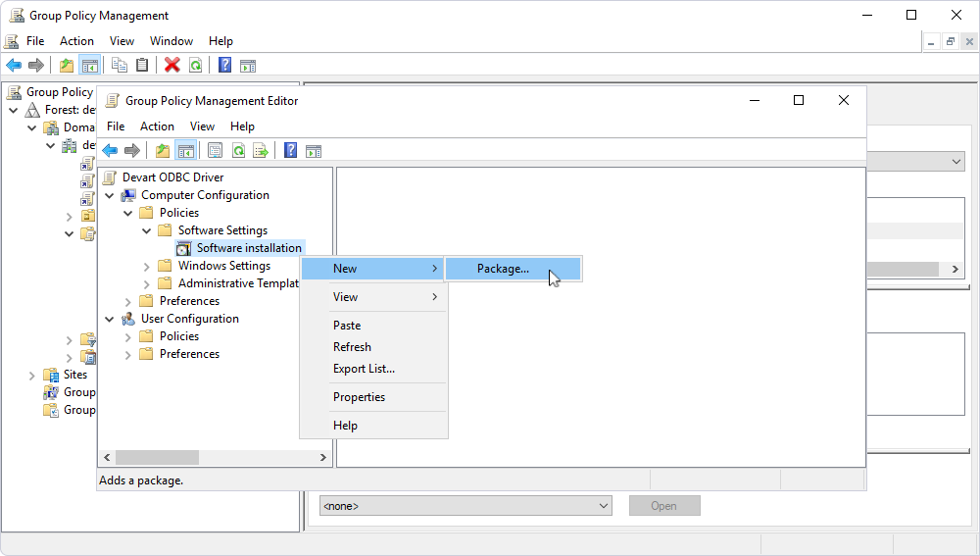
Task: Expand Administrative Templates node
Action: (x=146, y=284)
